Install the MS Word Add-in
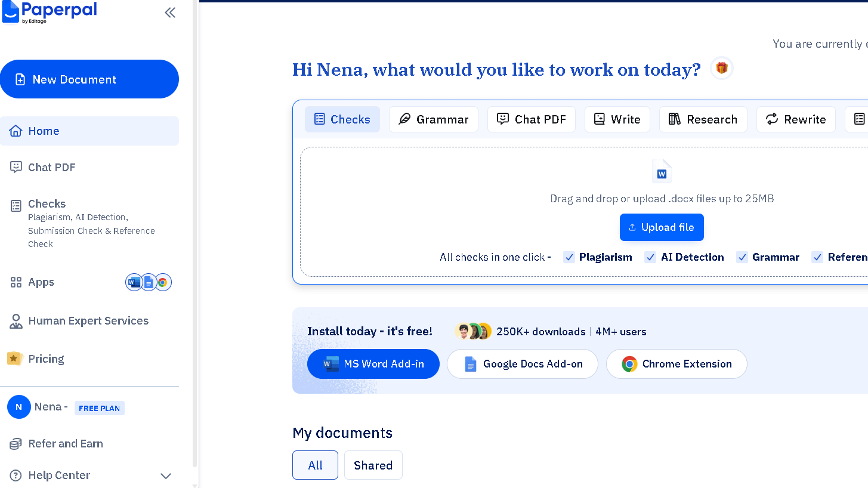 coord(373,364)
